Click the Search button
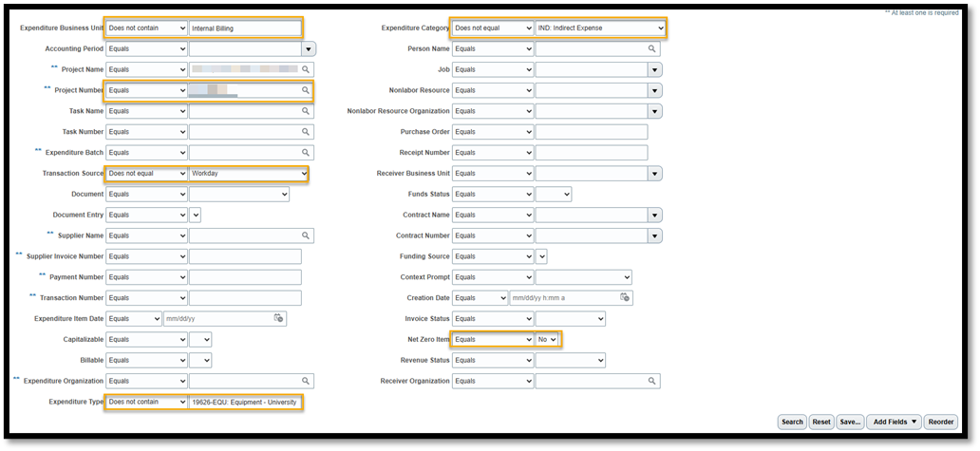980x451 pixels. tap(792, 422)
